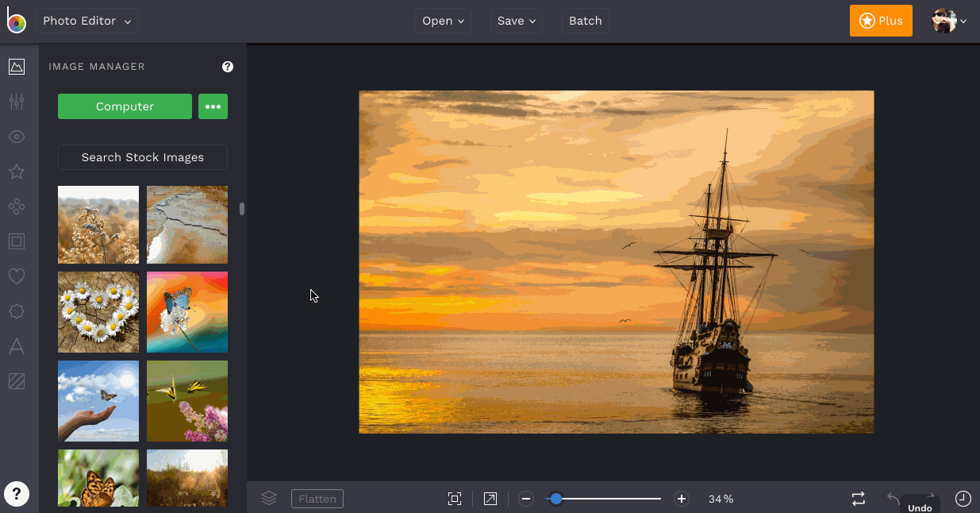
Task: Open the Edit tools sliders icon
Action: [x=17, y=102]
